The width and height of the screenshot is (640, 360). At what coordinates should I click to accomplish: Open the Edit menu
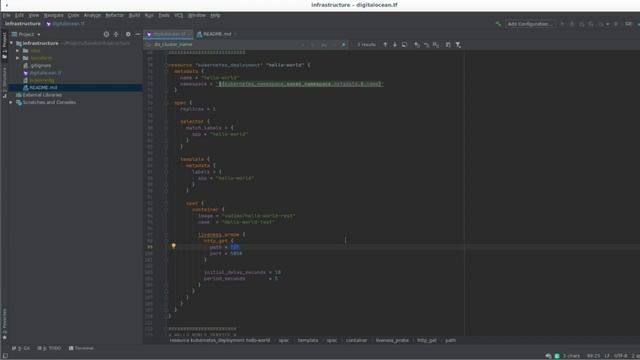pyautogui.click(x=19, y=15)
